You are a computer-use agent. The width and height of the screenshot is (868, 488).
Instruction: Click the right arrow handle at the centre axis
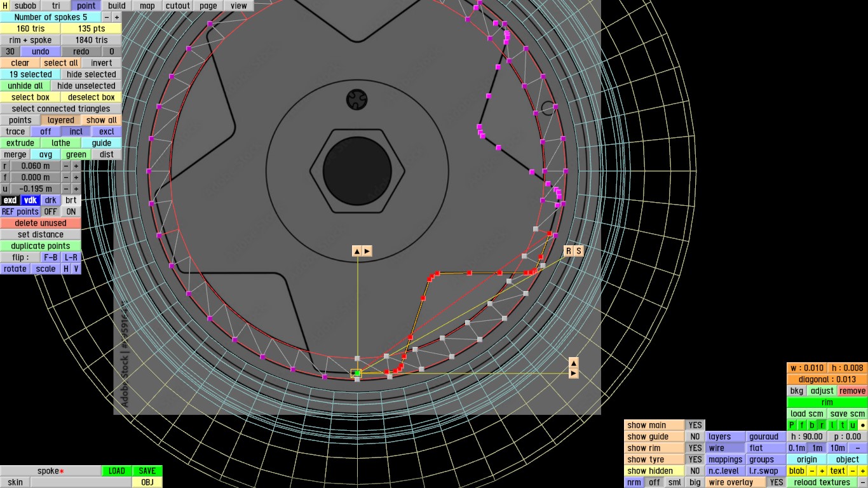coord(367,251)
